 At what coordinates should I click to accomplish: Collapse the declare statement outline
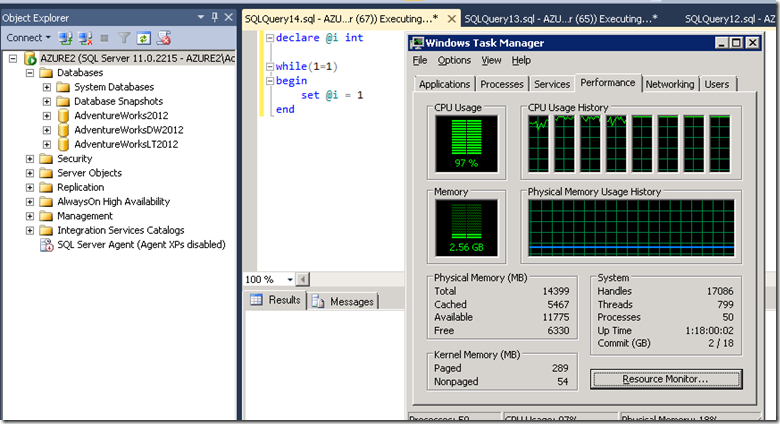[270, 38]
